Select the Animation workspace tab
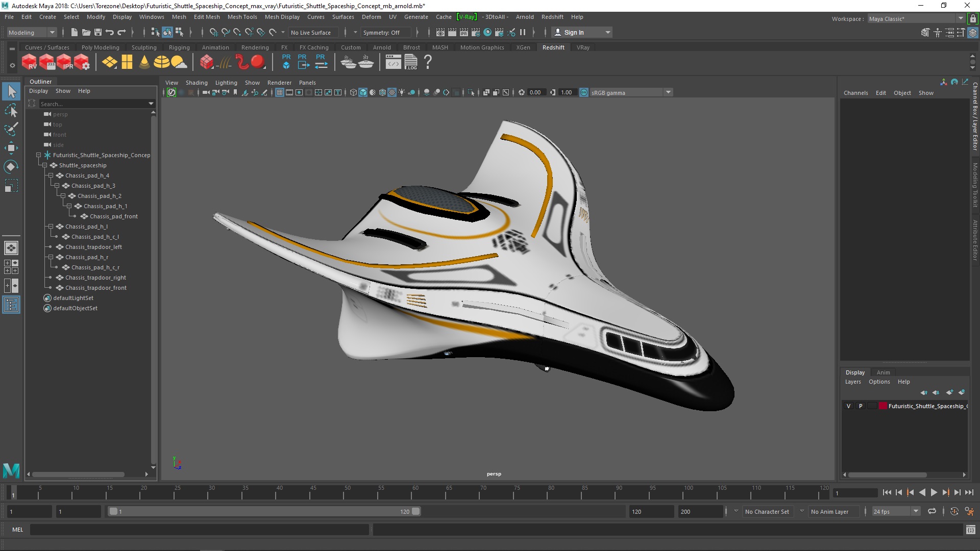 pos(215,47)
